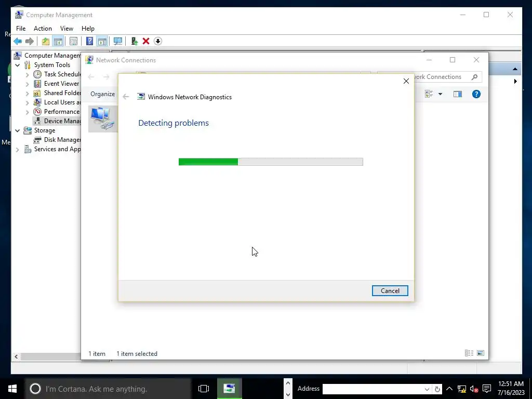Click Network Diagnostics app on the taskbar

click(x=229, y=389)
